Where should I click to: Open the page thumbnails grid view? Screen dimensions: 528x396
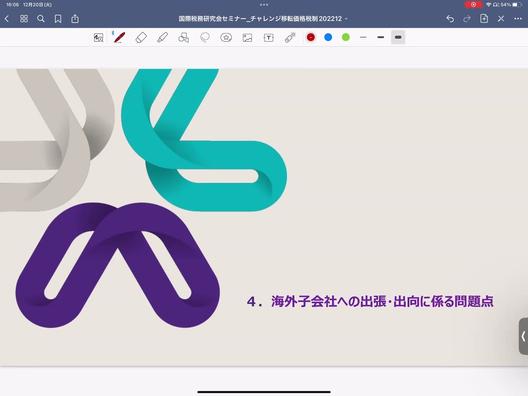[x=24, y=19]
